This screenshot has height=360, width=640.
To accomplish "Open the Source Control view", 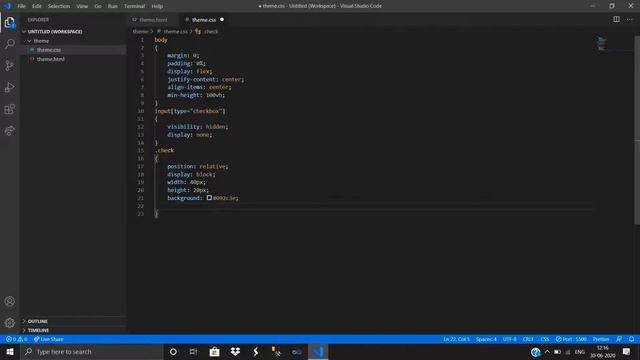I will pyautogui.click(x=10, y=66).
